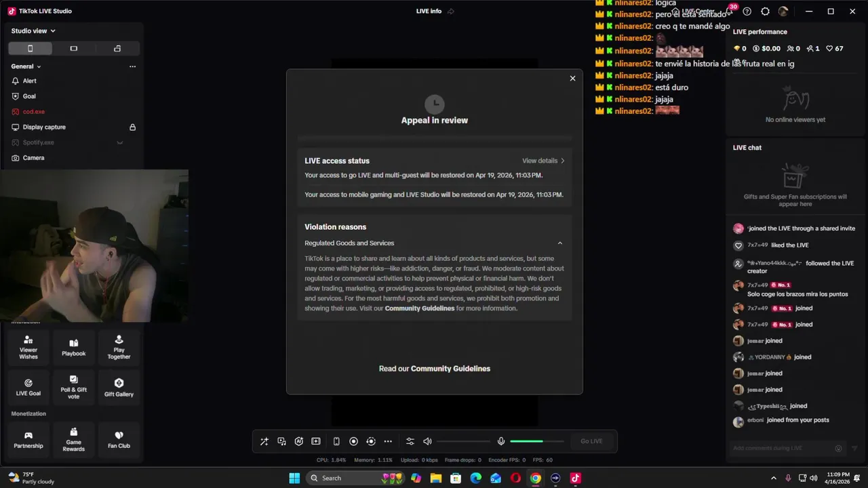Click Read our Community Guidelines link
Image resolution: width=868 pixels, height=488 pixels.
[x=435, y=369]
